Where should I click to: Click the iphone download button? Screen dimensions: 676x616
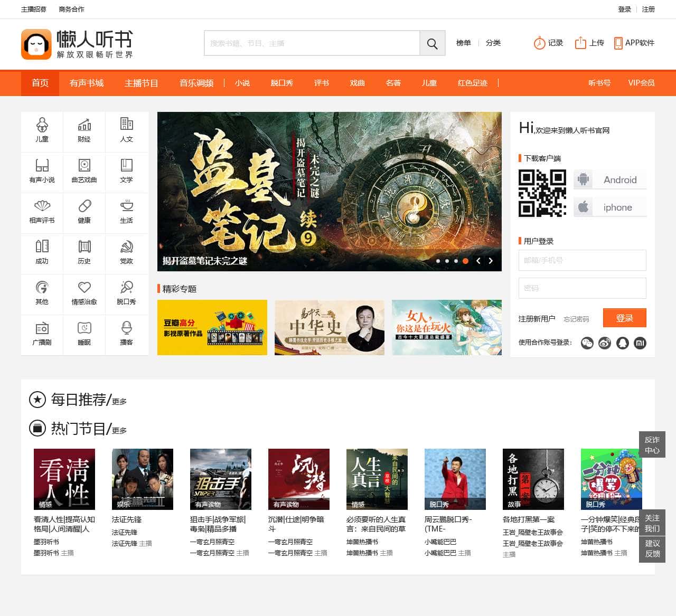[x=610, y=207]
